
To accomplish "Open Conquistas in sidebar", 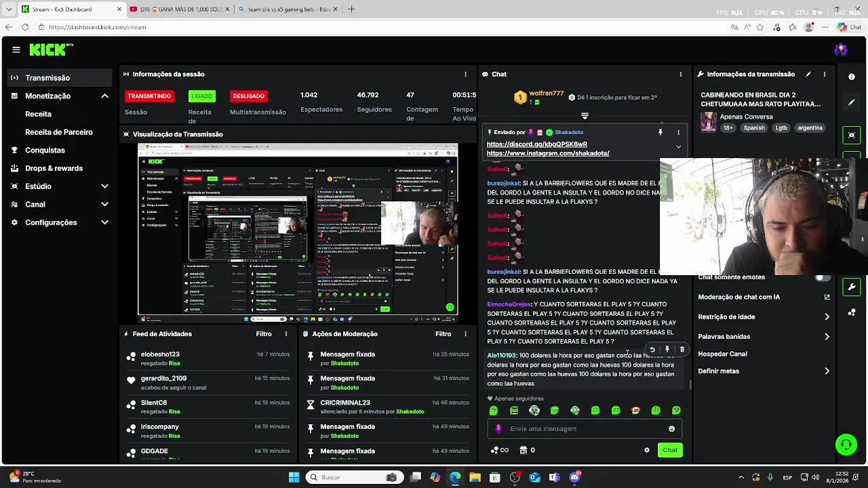I will pyautogui.click(x=45, y=150).
